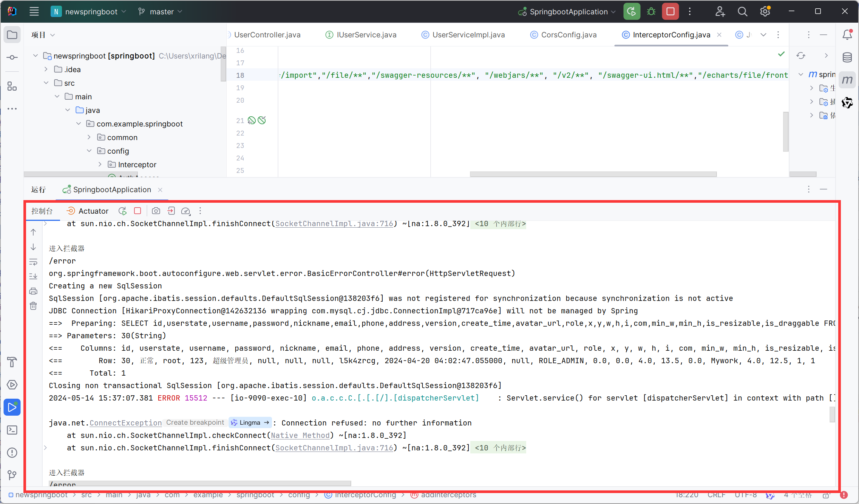Click the addInterceptors breadcrumb

point(444,495)
